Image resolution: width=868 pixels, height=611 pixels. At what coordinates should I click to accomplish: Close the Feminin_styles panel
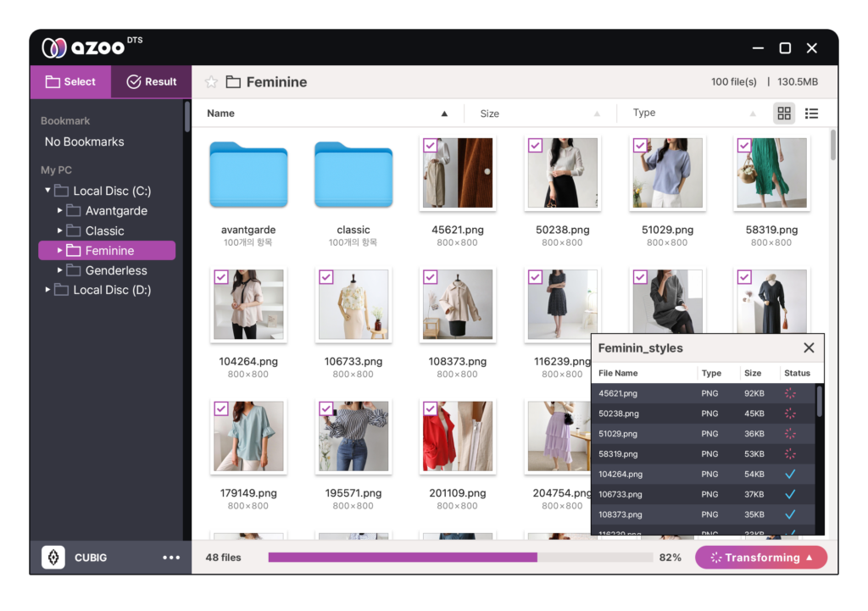tap(809, 347)
